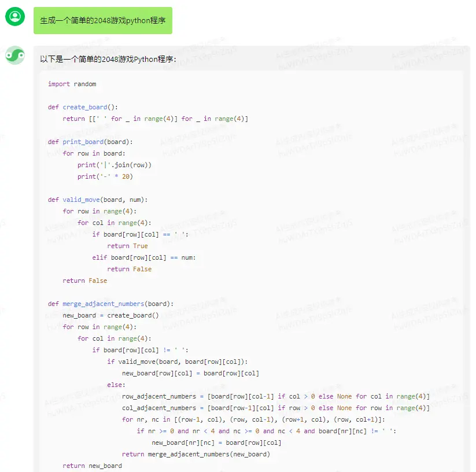476x472 pixels.
Task: Click the line 'return True'
Action: point(127,246)
